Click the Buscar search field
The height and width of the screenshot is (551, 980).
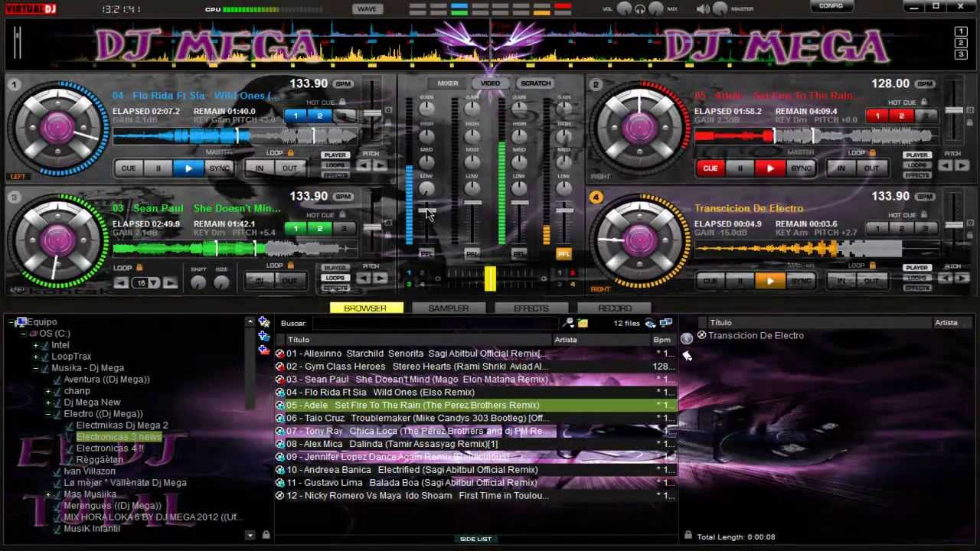(x=435, y=323)
